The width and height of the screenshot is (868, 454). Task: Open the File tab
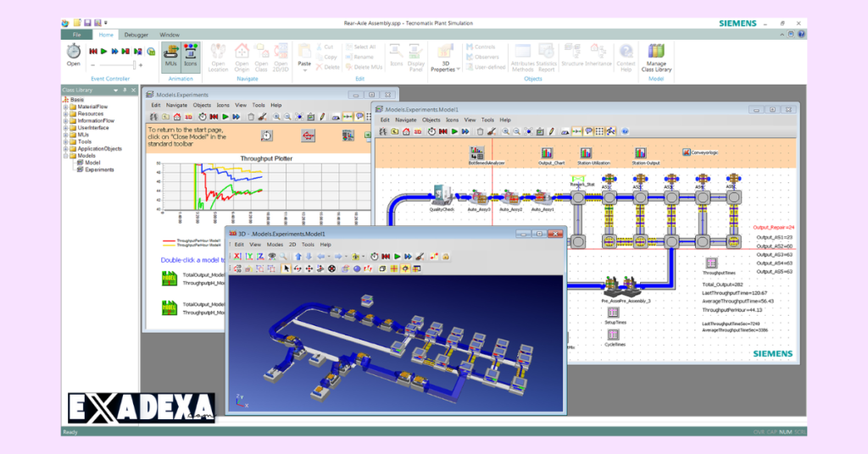pos(77,35)
